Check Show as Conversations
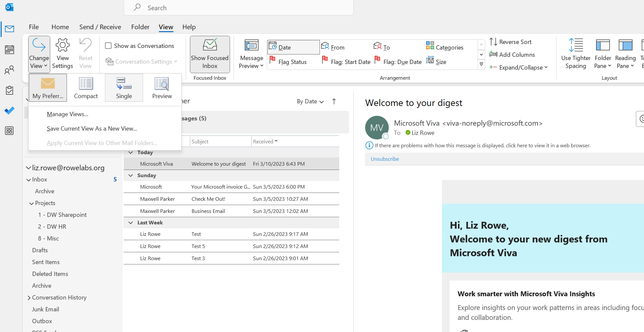 coord(139,46)
